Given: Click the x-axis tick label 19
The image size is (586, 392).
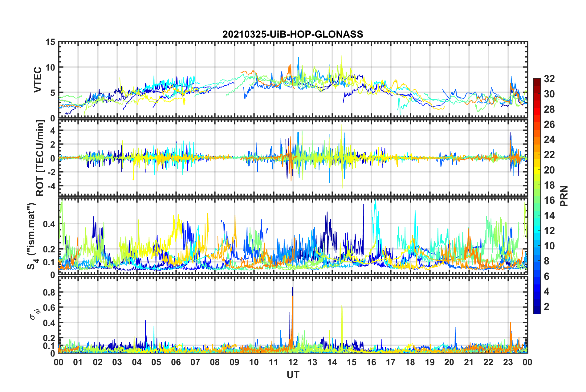Looking at the screenshot, I should [x=430, y=362].
